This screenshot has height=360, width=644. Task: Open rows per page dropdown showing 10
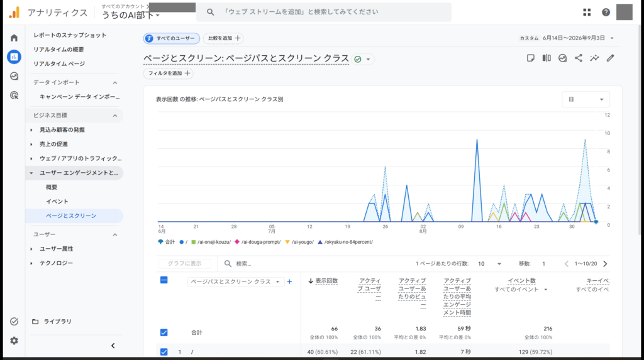(489, 264)
